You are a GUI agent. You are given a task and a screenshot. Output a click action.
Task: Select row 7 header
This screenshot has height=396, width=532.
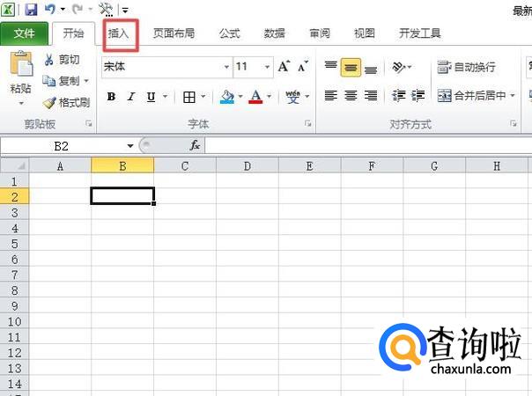pos(15,275)
